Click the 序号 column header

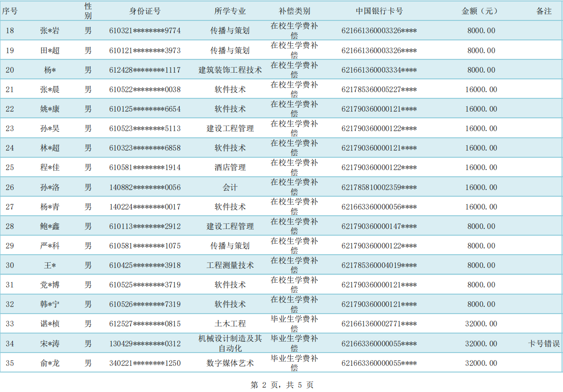click(x=10, y=11)
